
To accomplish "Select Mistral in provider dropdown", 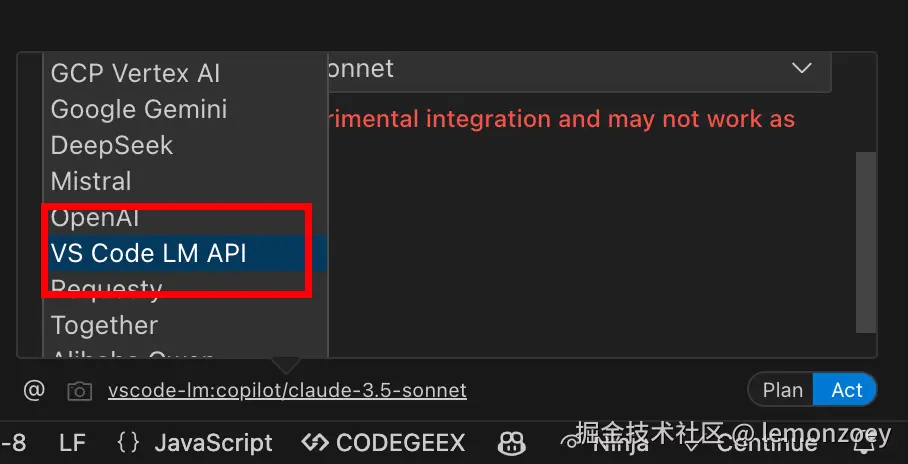I will click(x=91, y=181).
